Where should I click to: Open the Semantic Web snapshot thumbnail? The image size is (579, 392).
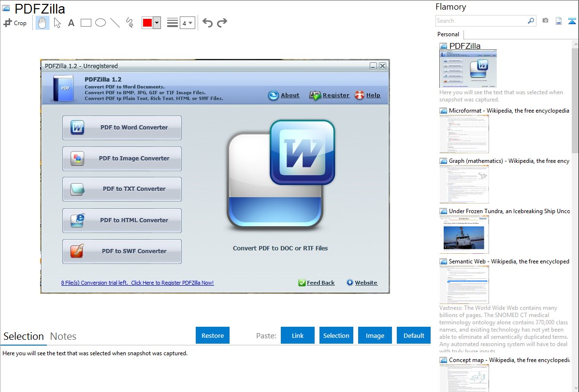pyautogui.click(x=464, y=285)
